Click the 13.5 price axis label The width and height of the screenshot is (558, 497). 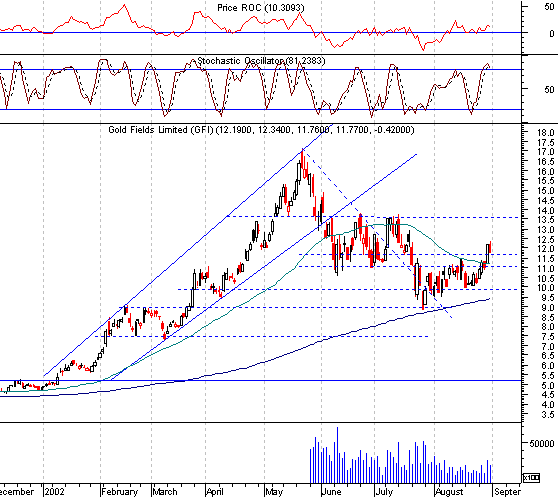pyautogui.click(x=546, y=220)
